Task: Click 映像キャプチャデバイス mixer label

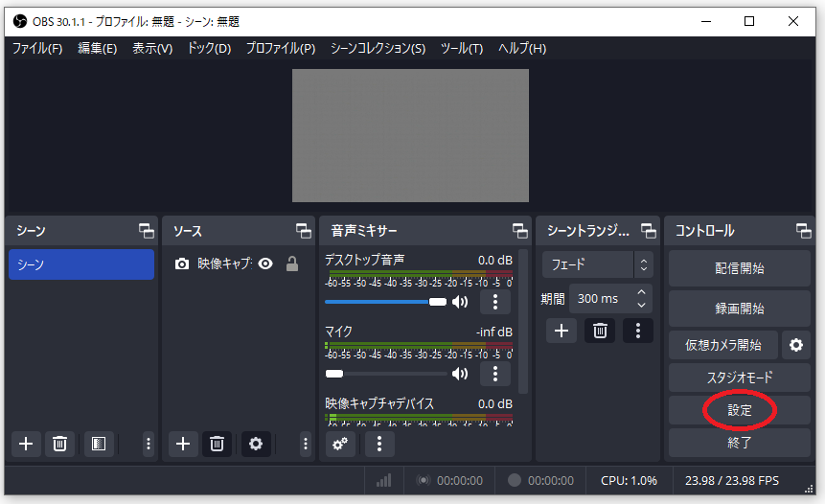Action: pyautogui.click(x=379, y=403)
